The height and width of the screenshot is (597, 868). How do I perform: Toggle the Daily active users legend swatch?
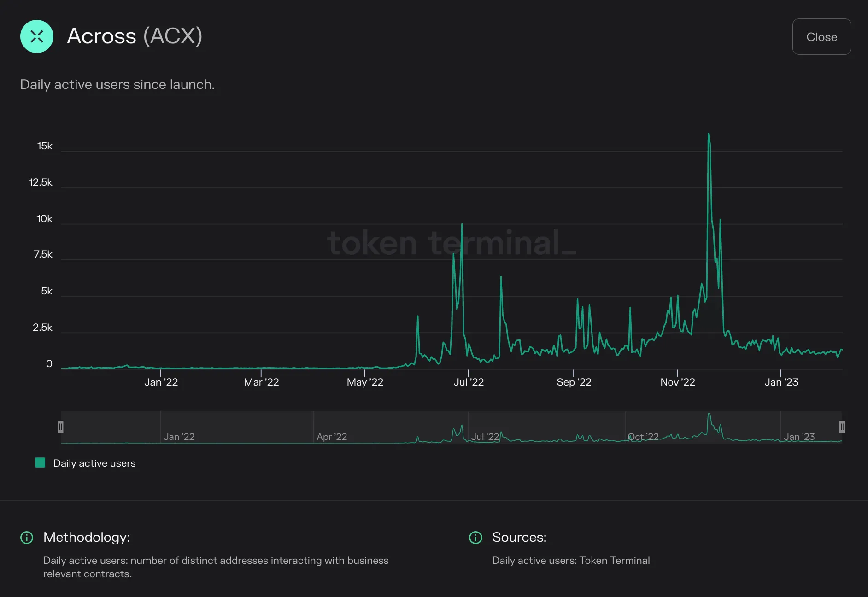point(40,463)
